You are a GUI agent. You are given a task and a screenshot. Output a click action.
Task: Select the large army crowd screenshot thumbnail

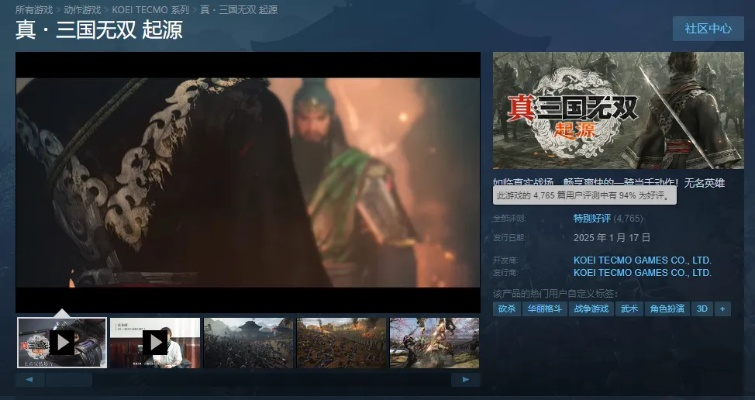pyautogui.click(x=342, y=343)
